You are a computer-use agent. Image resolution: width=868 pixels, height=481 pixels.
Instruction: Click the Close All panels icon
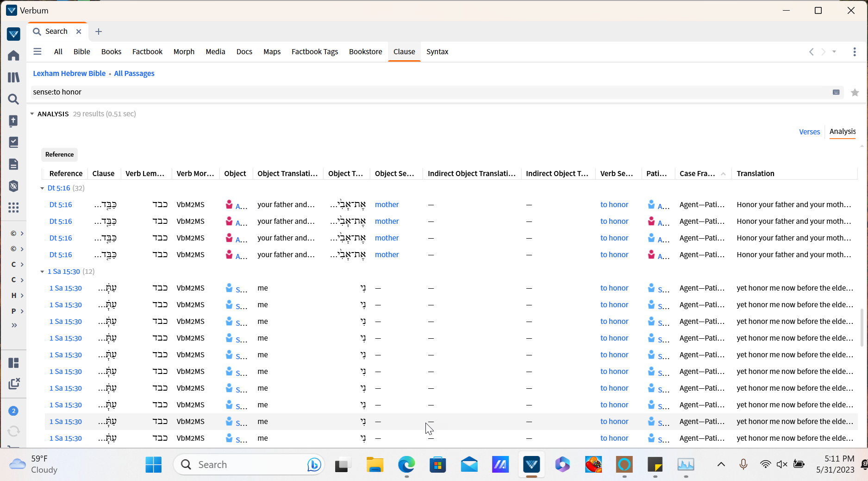click(x=14, y=384)
